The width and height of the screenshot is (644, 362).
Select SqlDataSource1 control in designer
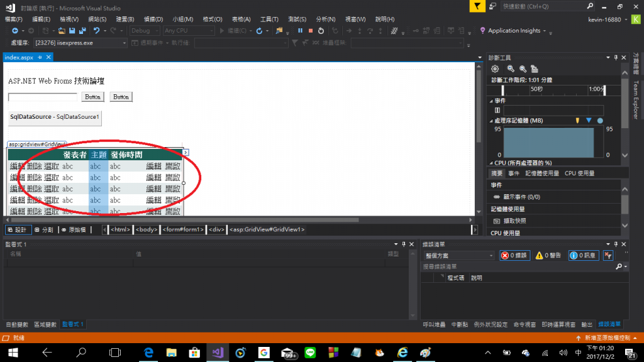tap(55, 118)
